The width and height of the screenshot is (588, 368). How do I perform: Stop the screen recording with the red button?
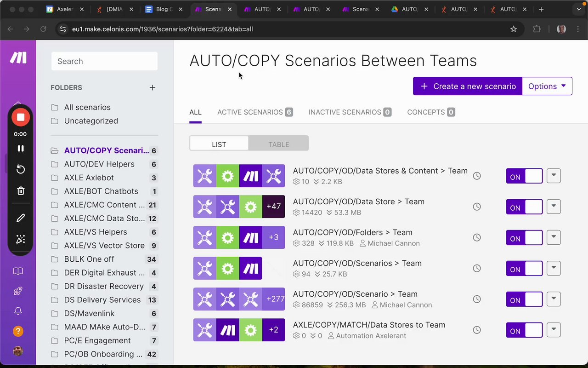point(21,117)
